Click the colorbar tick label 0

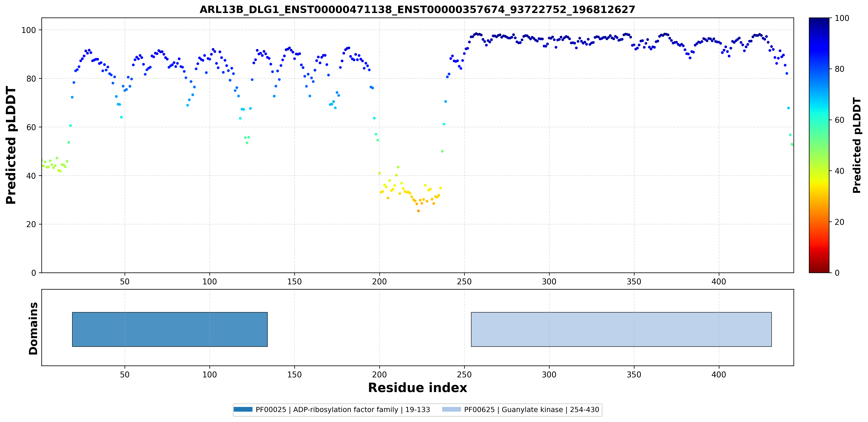(837, 272)
